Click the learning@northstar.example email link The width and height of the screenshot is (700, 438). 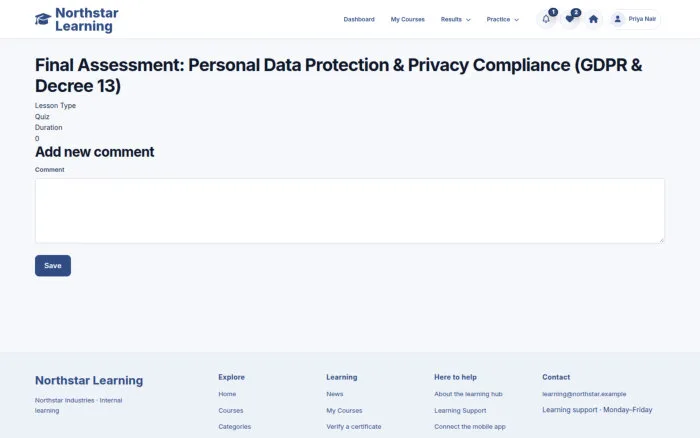tap(584, 394)
